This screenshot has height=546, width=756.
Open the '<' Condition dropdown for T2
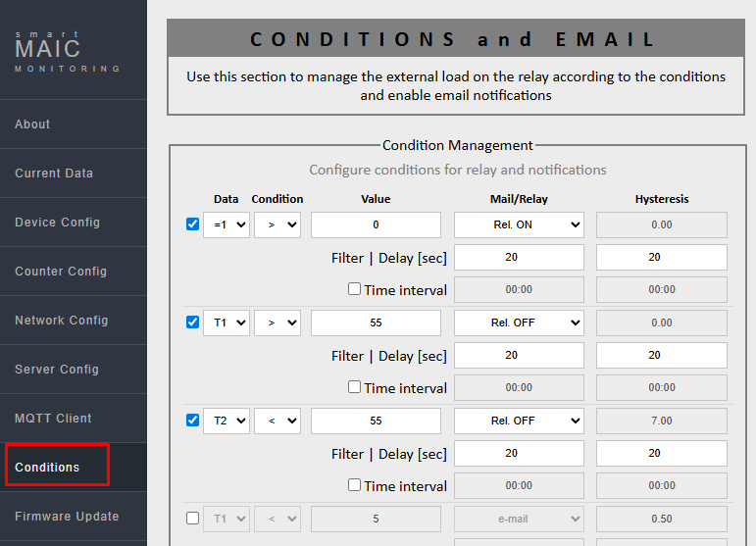tap(277, 421)
